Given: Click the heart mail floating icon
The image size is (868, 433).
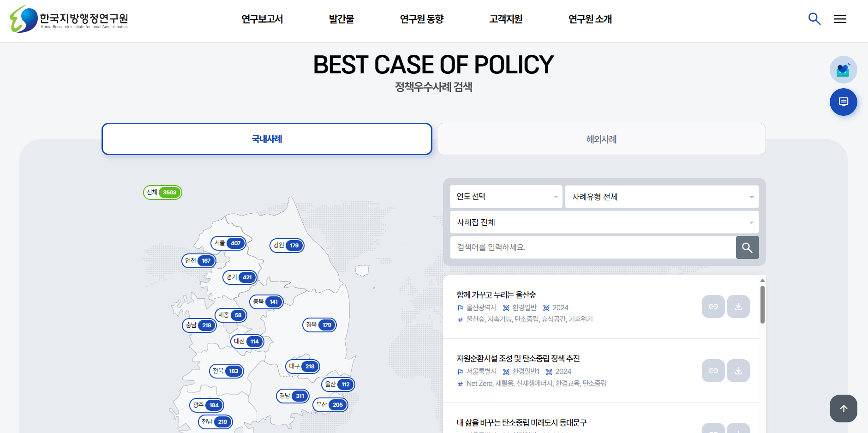Looking at the screenshot, I should pos(843,70).
